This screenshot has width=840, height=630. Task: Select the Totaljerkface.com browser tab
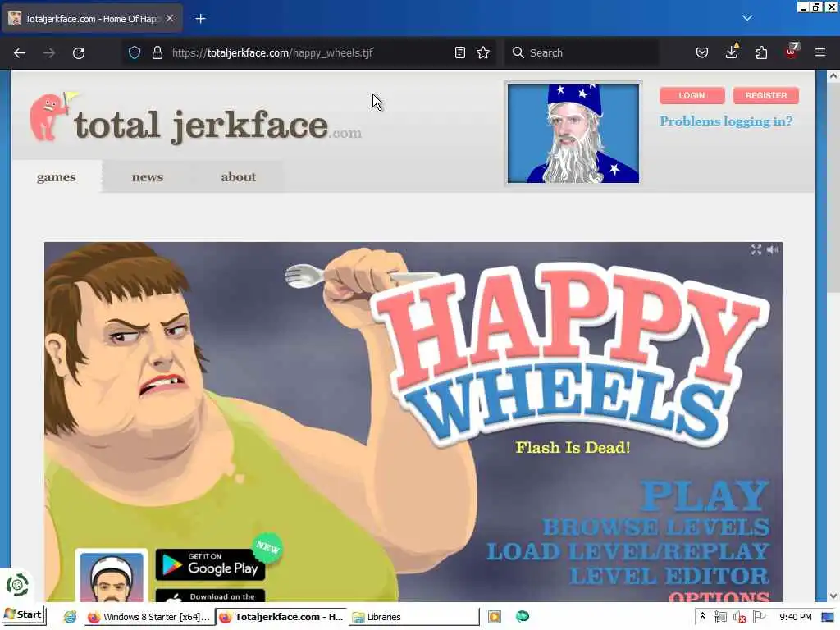[x=92, y=19]
